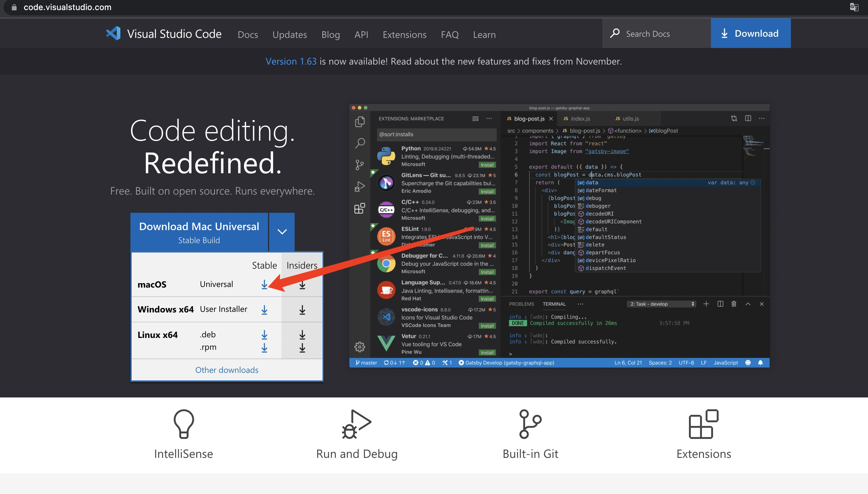This screenshot has height=494, width=868.
Task: Download Windows x64 Insiders build arrow
Action: [302, 310]
